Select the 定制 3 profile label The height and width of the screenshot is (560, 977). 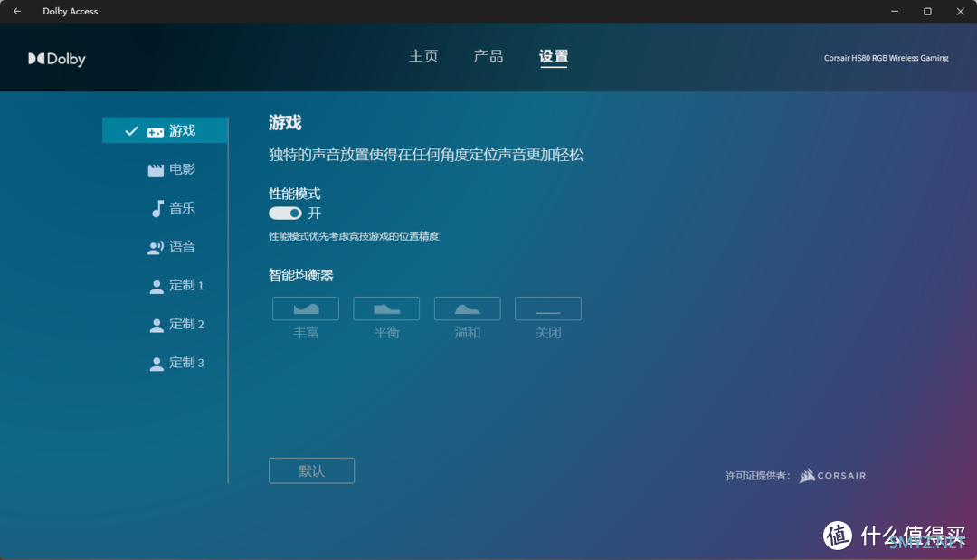[187, 363]
